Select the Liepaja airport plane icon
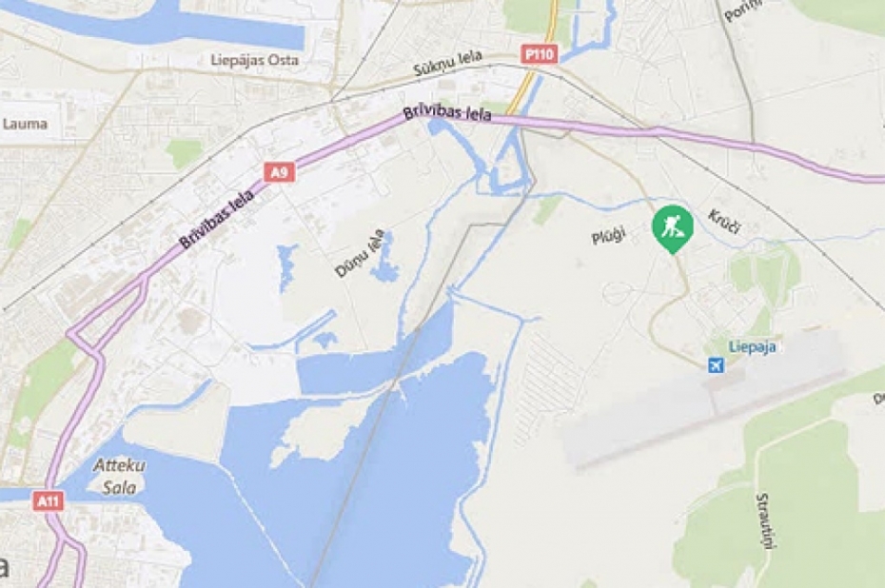This screenshot has height=588, width=885. click(717, 365)
